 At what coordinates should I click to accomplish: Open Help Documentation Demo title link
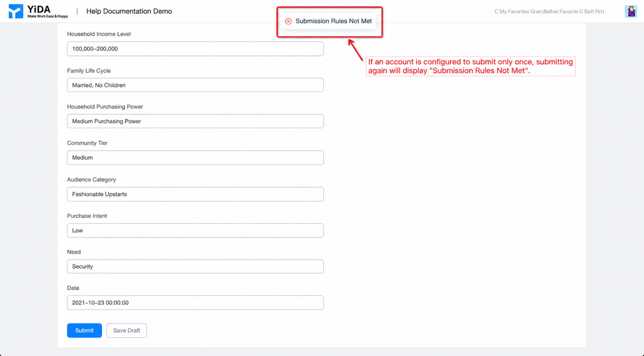click(x=129, y=11)
